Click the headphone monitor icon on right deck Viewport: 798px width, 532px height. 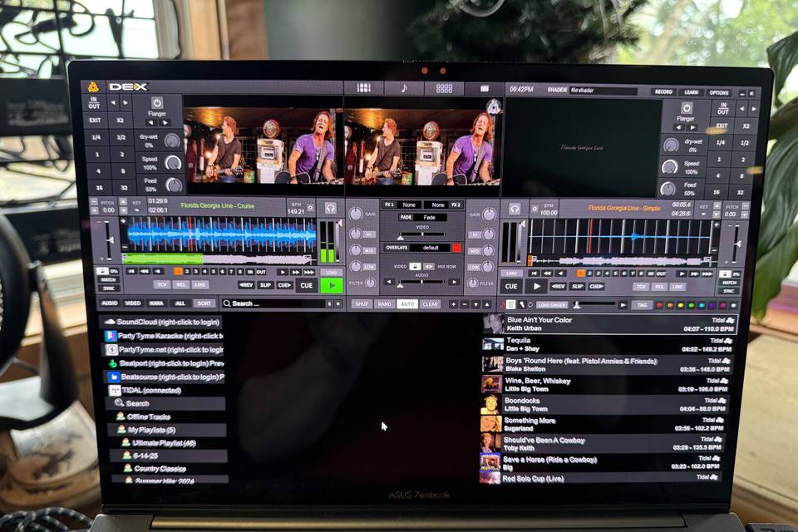pyautogui.click(x=515, y=208)
